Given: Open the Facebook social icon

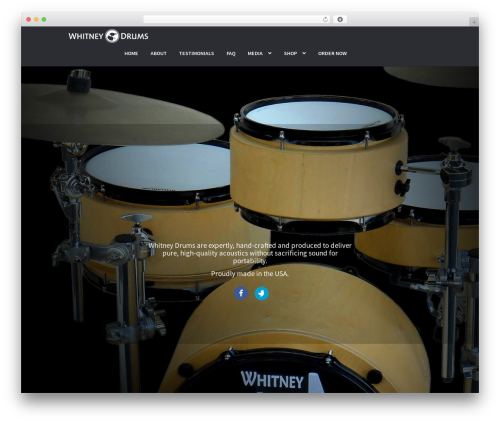Looking at the screenshot, I should 241,293.
